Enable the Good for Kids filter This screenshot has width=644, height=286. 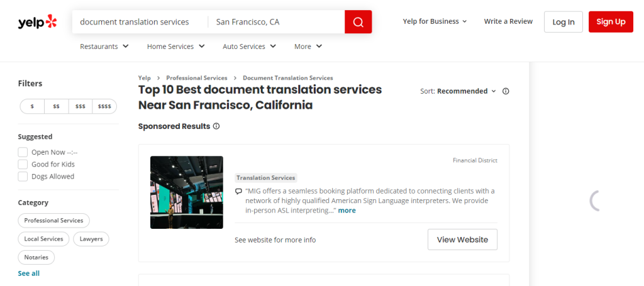point(23,164)
